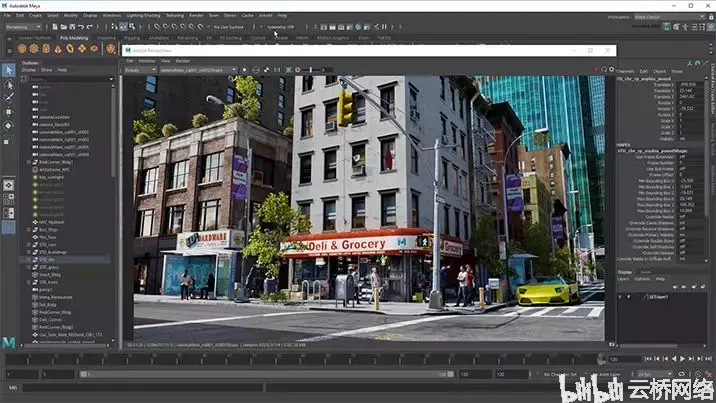Click the Open Scene folder icon
Image resolution: width=716 pixels, height=403 pixels.
click(63, 27)
